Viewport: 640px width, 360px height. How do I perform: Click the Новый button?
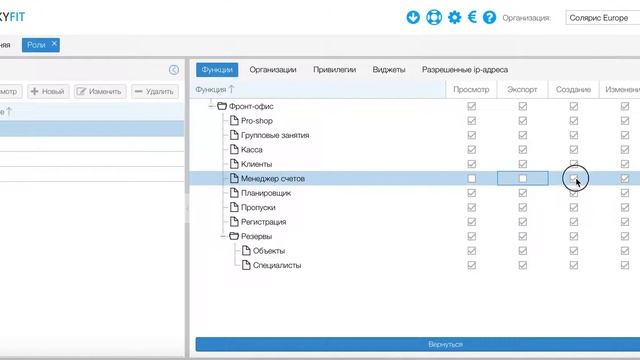(48, 91)
